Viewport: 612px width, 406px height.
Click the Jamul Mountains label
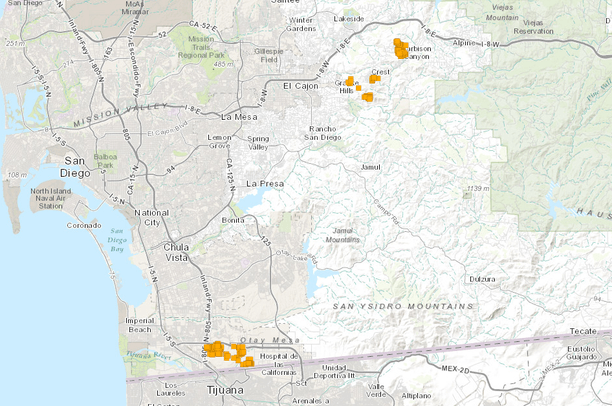click(343, 235)
